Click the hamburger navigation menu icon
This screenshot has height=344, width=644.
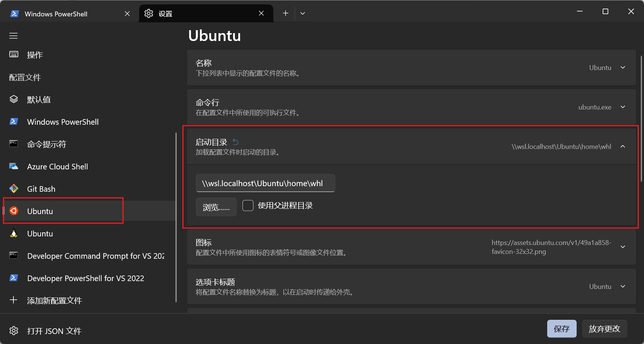pyautogui.click(x=13, y=36)
